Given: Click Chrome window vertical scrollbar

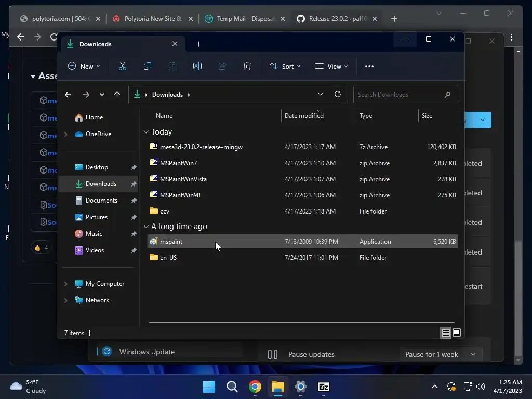Looking at the screenshot, I should [x=518, y=299].
